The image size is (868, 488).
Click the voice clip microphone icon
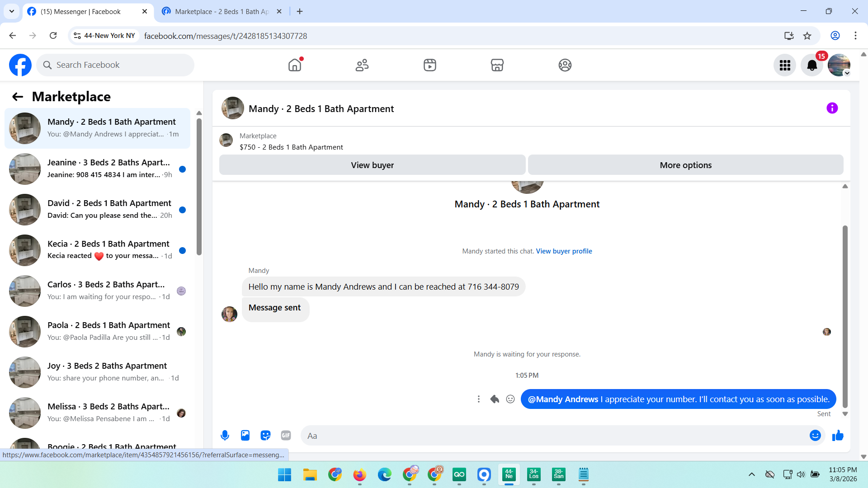[225, 436]
